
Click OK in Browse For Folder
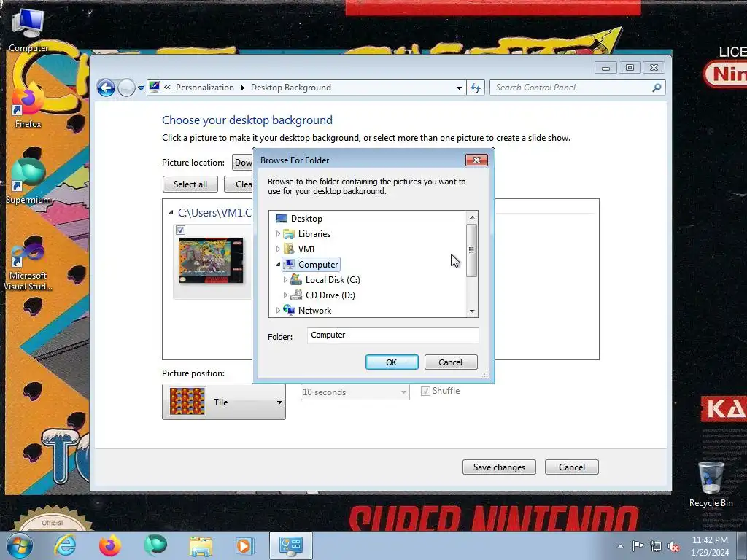point(392,362)
